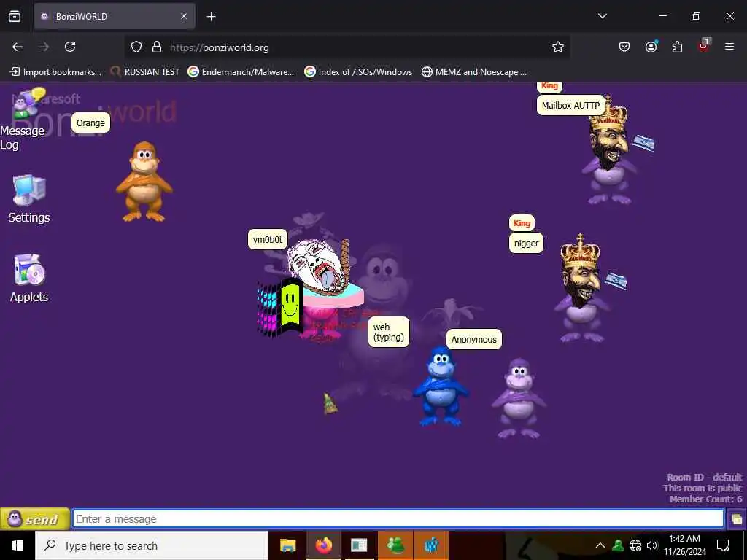
Task: Click the vm0b0t name label
Action: pos(268,239)
